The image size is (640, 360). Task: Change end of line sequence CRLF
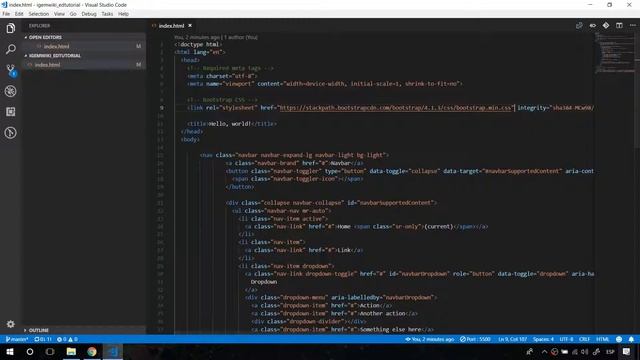pyautogui.click(x=584, y=339)
